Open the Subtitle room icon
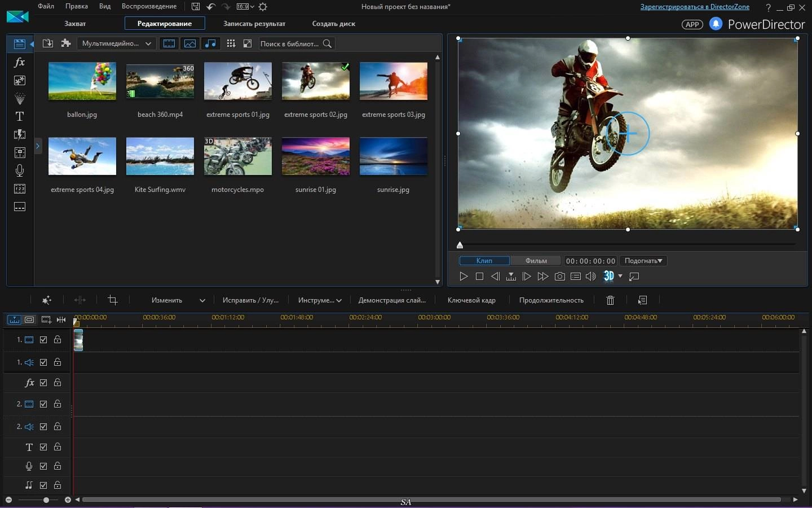This screenshot has height=508, width=812. pyautogui.click(x=20, y=207)
